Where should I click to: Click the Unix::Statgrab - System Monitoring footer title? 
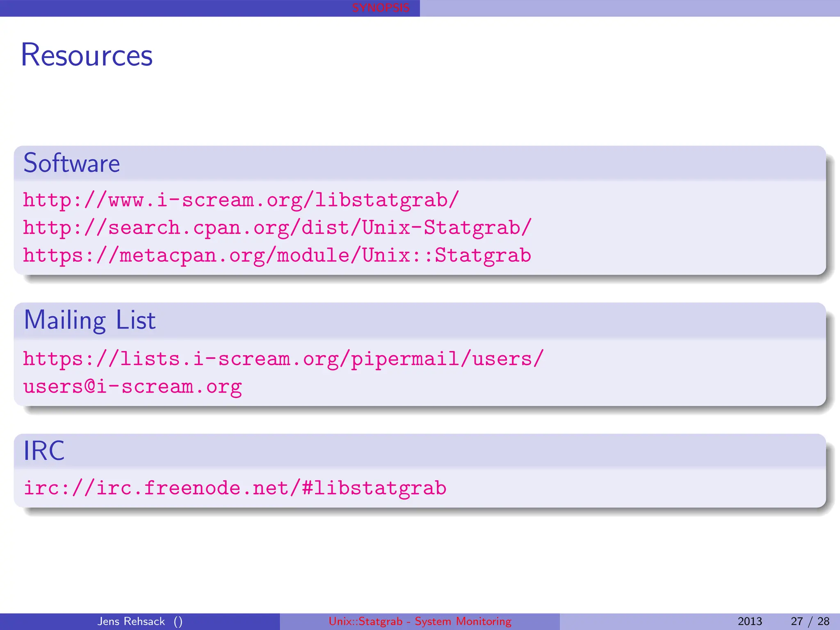click(420, 621)
